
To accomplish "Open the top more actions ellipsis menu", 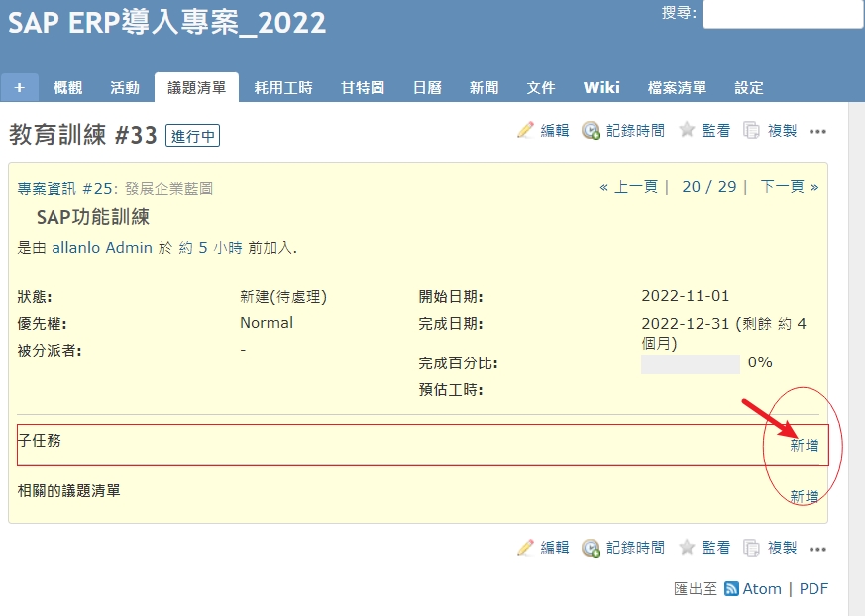I will coord(817,132).
